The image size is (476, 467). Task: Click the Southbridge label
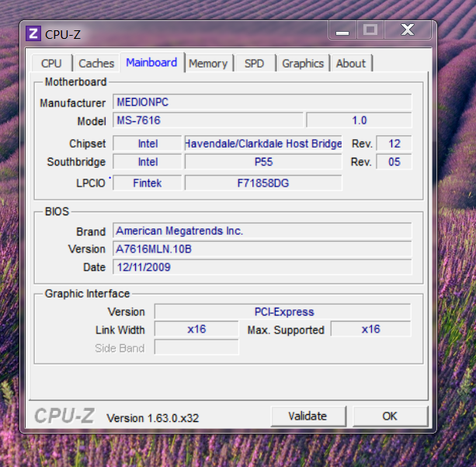76,162
